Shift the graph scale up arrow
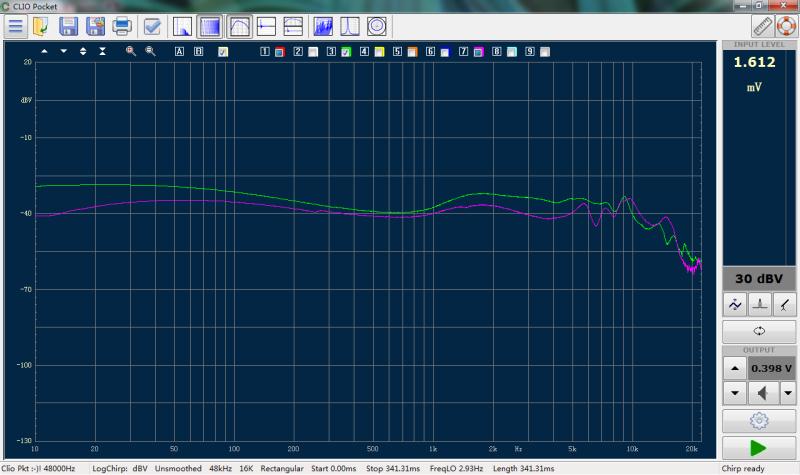Screen dimensions: 800x475 point(44,51)
